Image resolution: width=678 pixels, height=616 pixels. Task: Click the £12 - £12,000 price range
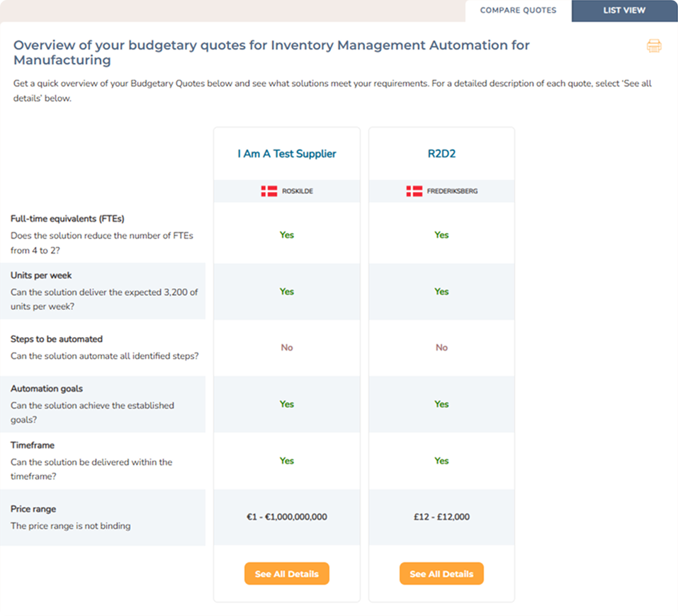[x=441, y=517]
